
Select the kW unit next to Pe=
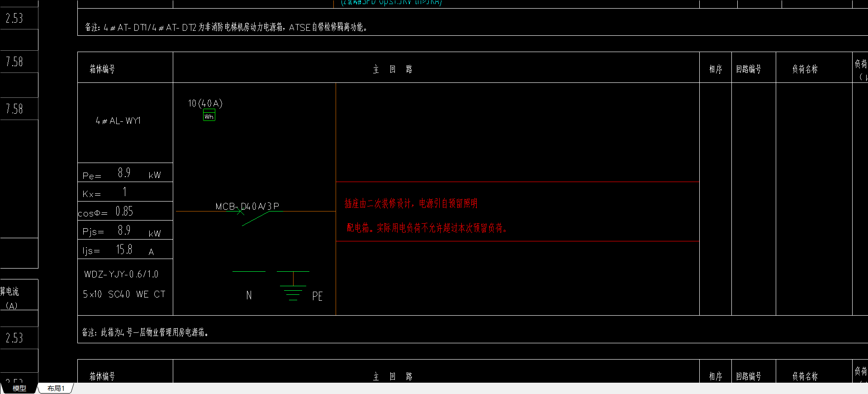[x=155, y=175]
